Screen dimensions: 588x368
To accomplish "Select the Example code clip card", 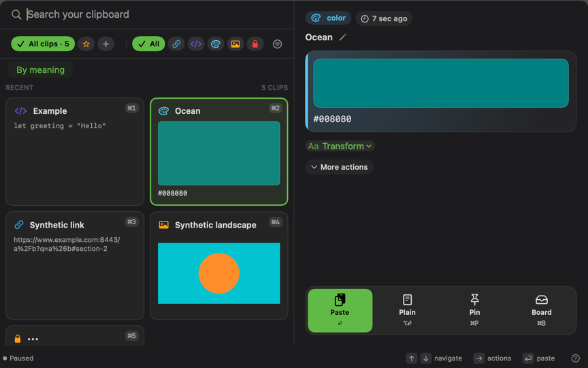I will (x=75, y=152).
